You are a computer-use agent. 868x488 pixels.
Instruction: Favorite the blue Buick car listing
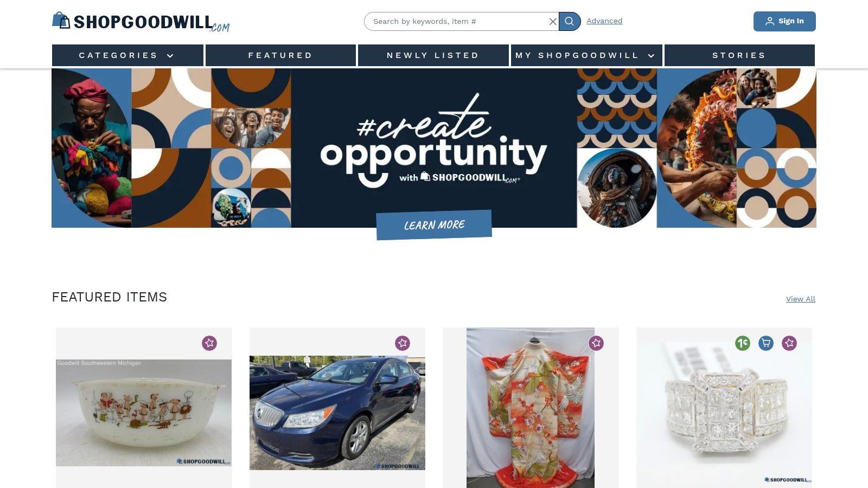coord(403,343)
